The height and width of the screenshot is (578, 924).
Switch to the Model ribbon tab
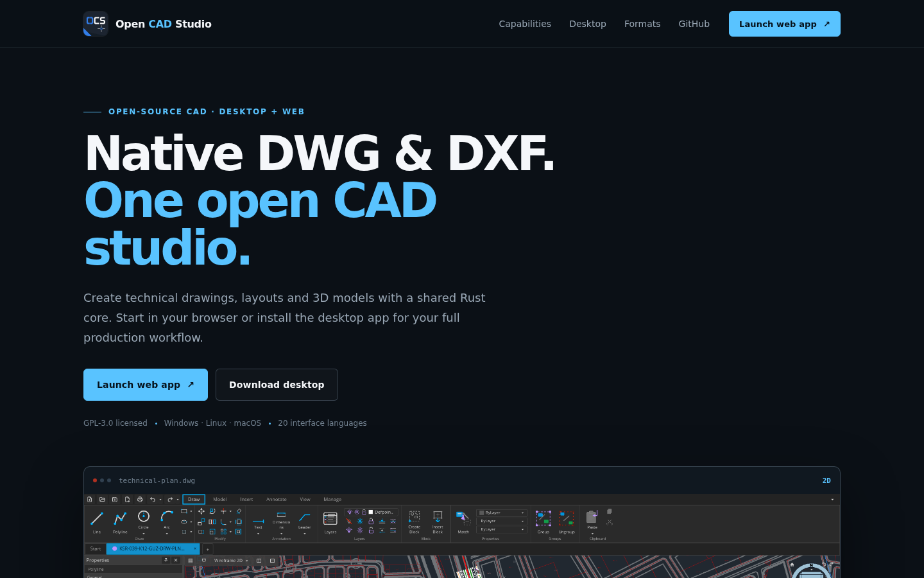pyautogui.click(x=220, y=499)
